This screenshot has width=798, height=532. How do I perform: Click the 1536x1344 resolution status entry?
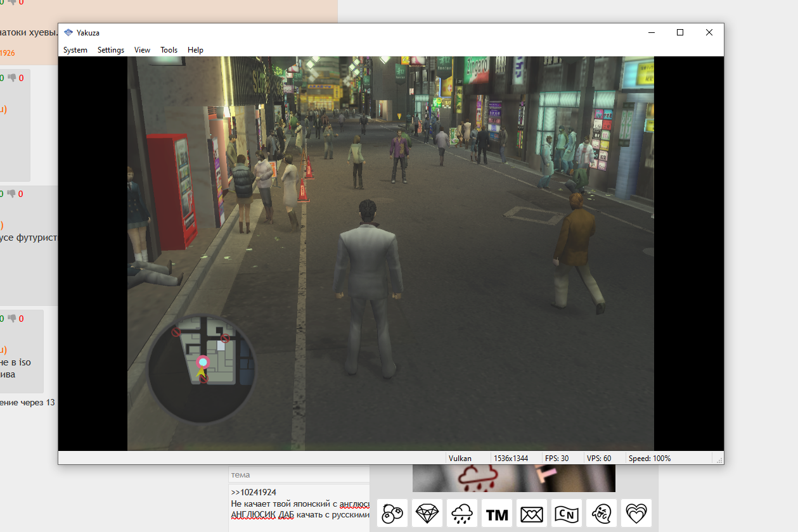tap(511, 458)
